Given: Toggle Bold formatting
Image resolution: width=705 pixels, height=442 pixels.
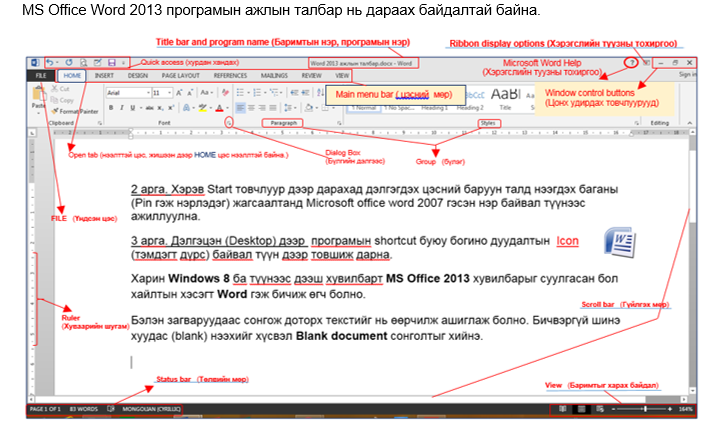Looking at the screenshot, I should [x=111, y=108].
